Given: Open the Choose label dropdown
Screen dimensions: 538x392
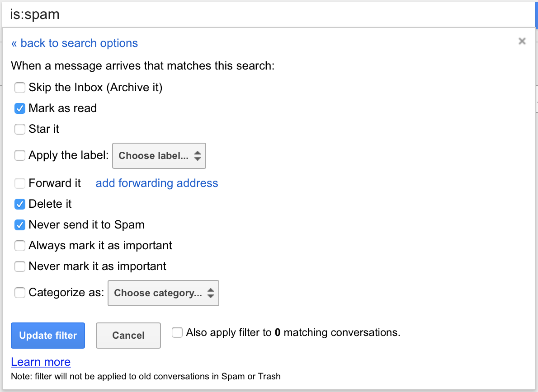Looking at the screenshot, I should (159, 156).
